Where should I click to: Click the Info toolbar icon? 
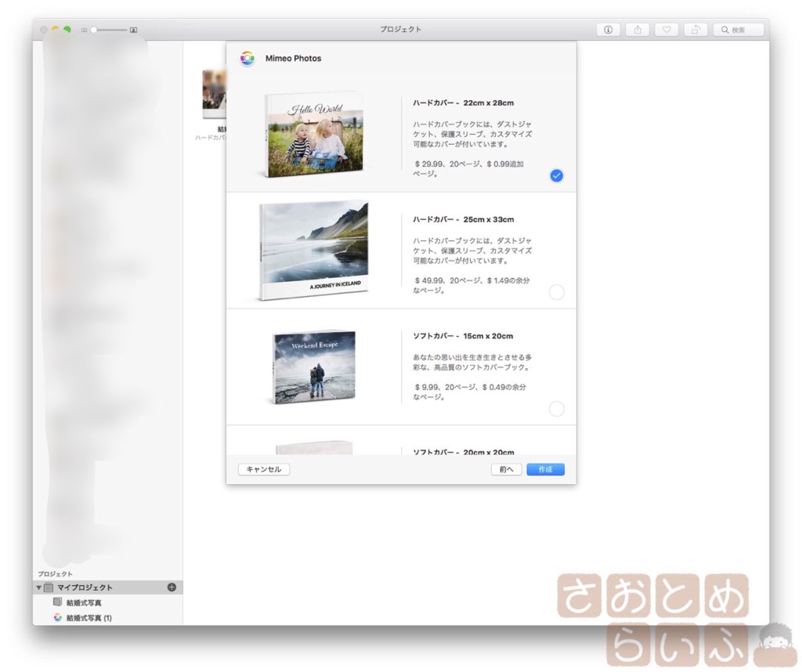[x=608, y=30]
